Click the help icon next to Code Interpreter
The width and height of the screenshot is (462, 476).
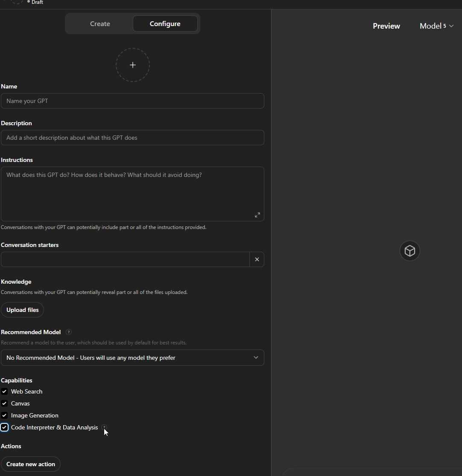tap(104, 427)
